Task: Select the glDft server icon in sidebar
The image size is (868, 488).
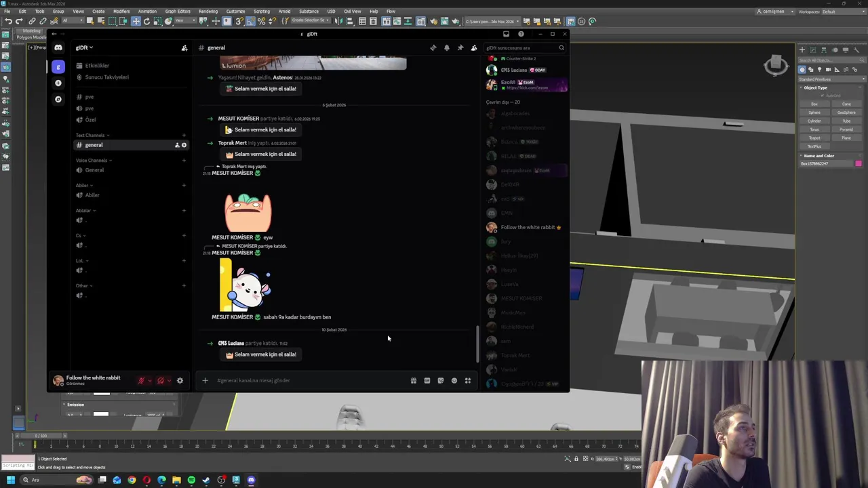Action: (x=58, y=66)
